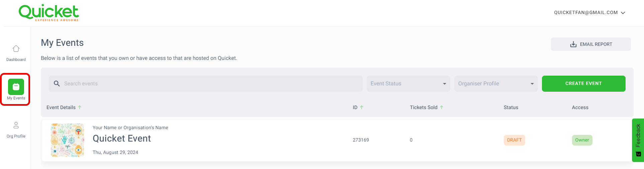The height and width of the screenshot is (169, 644).
Task: Open the Quicket Event title link
Action: pyautogui.click(x=122, y=139)
